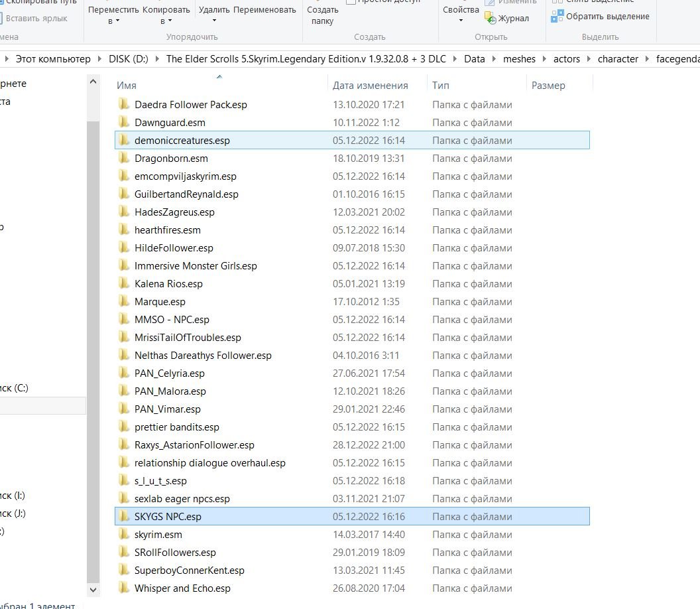Open the Переместить в dropdown

point(113,15)
